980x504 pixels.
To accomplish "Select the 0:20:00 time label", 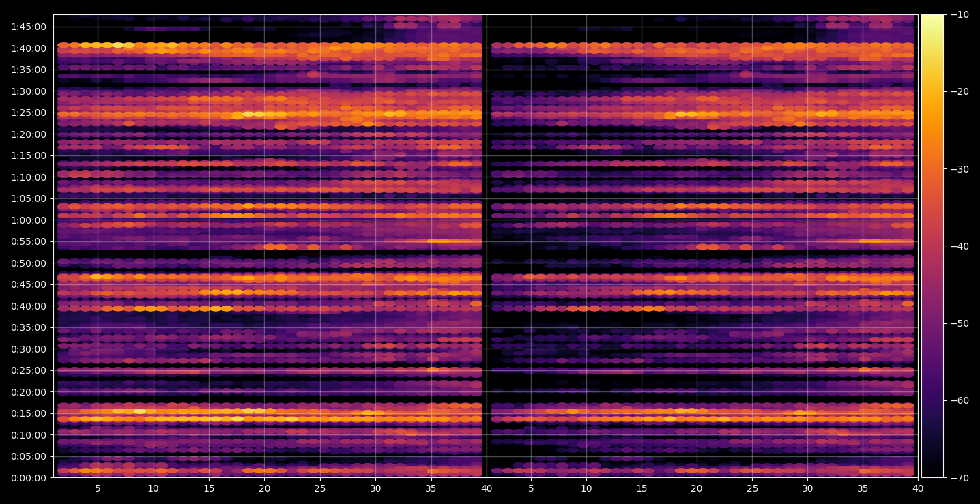I will [x=29, y=392].
